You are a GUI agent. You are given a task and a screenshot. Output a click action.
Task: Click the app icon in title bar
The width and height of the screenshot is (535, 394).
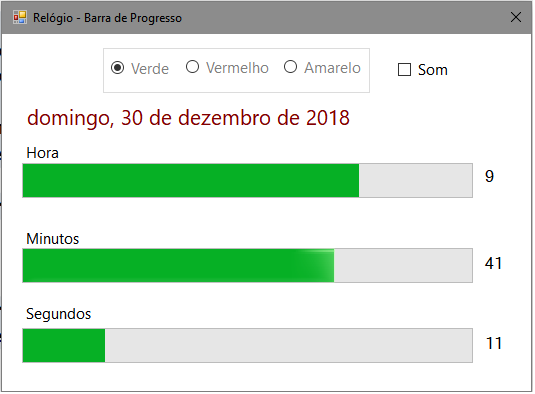point(19,17)
